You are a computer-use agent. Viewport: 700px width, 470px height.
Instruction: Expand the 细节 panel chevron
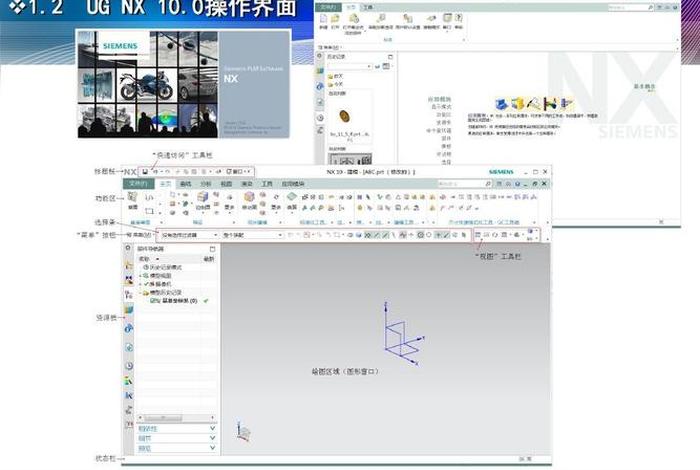(212, 439)
